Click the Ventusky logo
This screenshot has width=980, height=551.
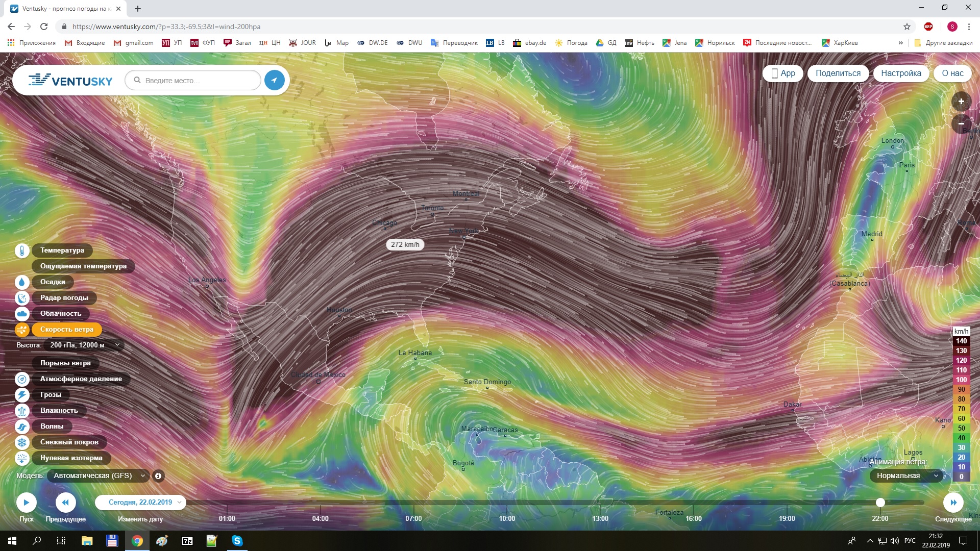[x=70, y=80]
